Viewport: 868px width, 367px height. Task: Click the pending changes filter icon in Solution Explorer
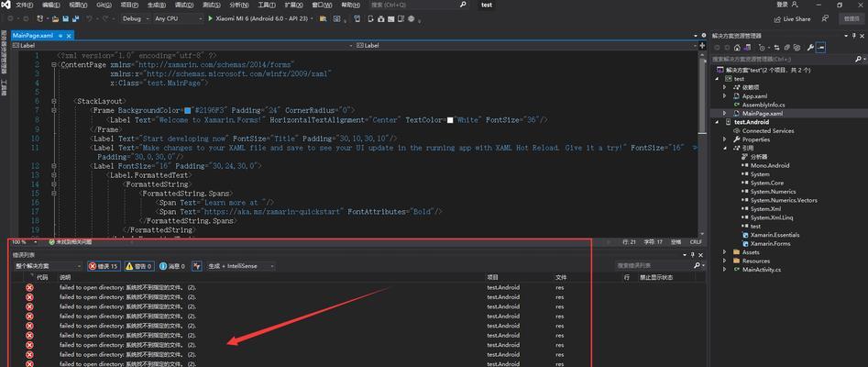(763, 48)
